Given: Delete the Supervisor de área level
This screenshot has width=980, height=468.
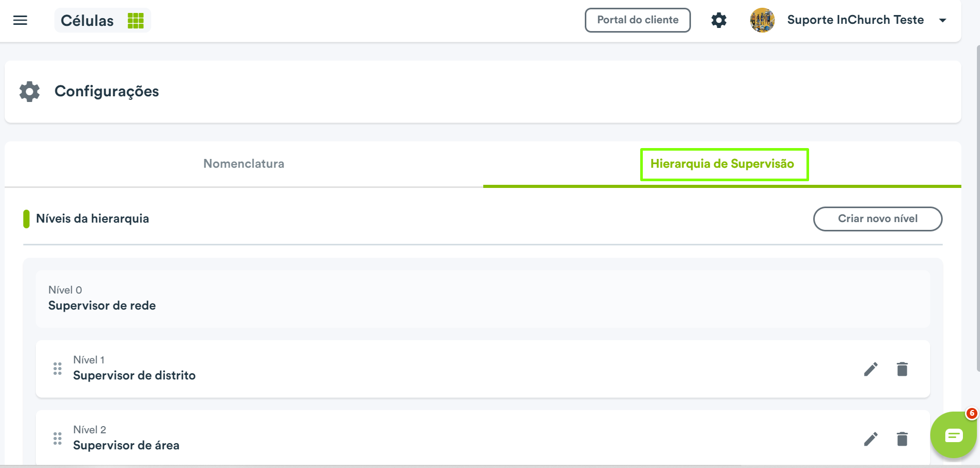Looking at the screenshot, I should coord(902,439).
